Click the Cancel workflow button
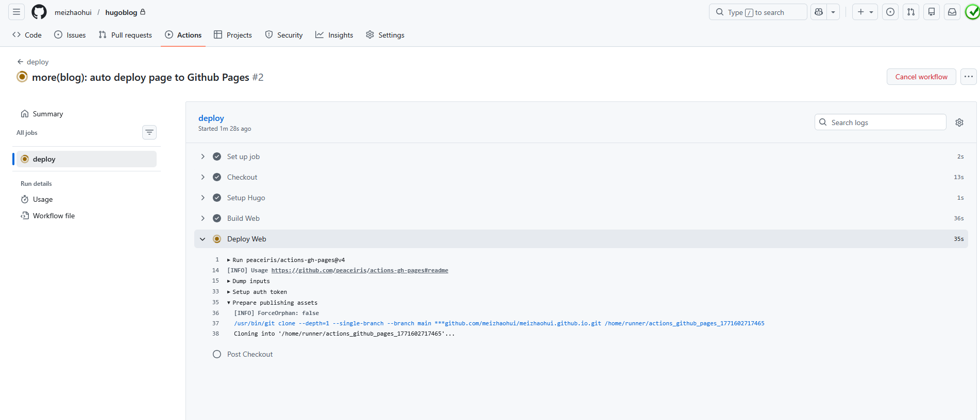Image resolution: width=980 pixels, height=420 pixels. pyautogui.click(x=921, y=77)
